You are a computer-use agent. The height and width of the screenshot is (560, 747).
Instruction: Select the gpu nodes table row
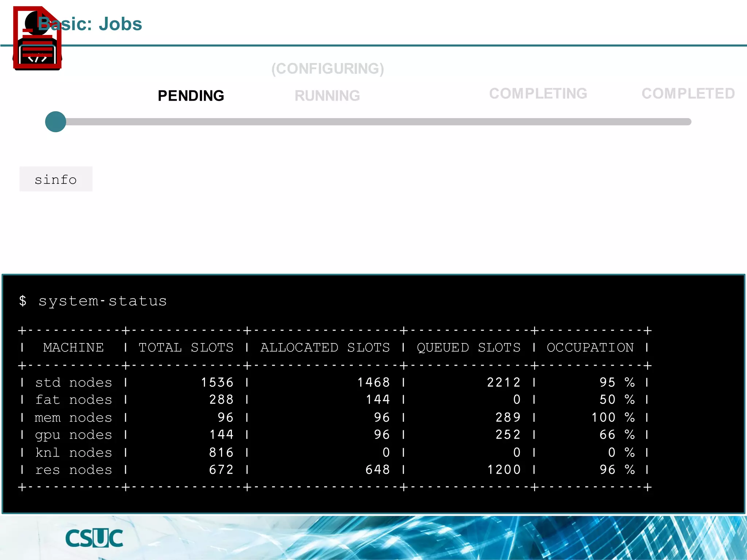tap(73, 435)
